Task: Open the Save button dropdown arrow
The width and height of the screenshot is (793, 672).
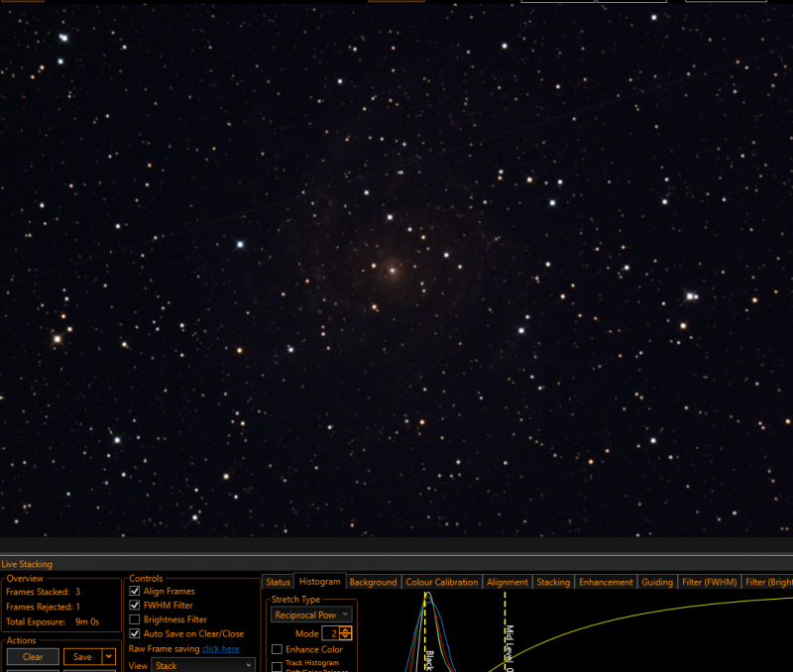Action: (x=109, y=657)
